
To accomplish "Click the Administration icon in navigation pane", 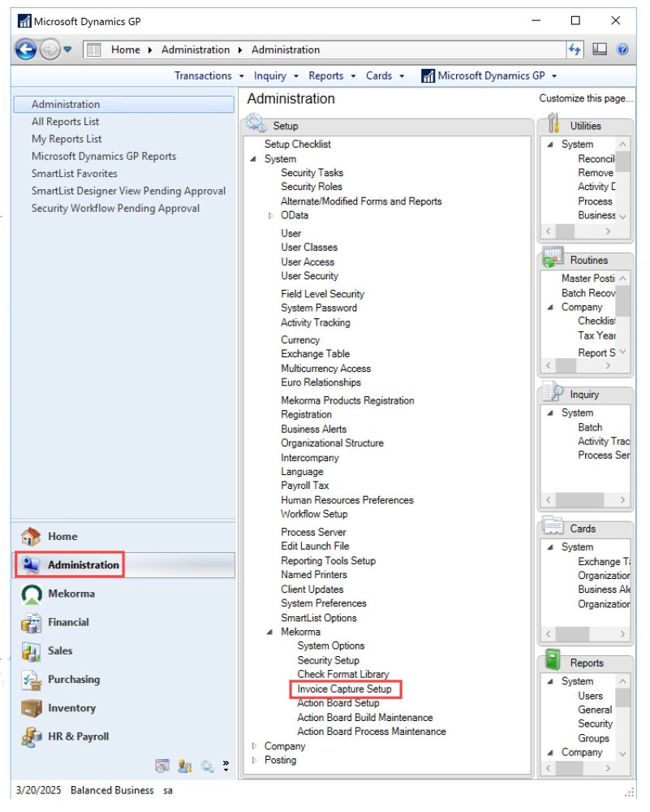I will [x=31, y=565].
